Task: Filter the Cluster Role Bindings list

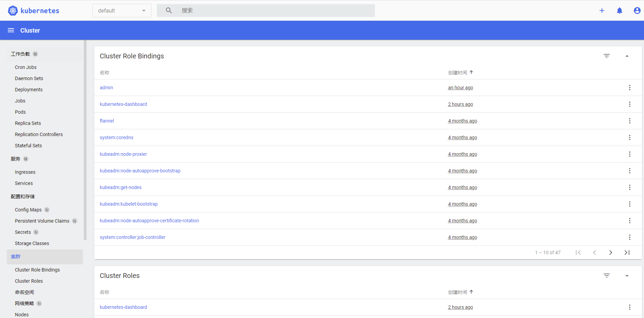Action: [x=607, y=56]
